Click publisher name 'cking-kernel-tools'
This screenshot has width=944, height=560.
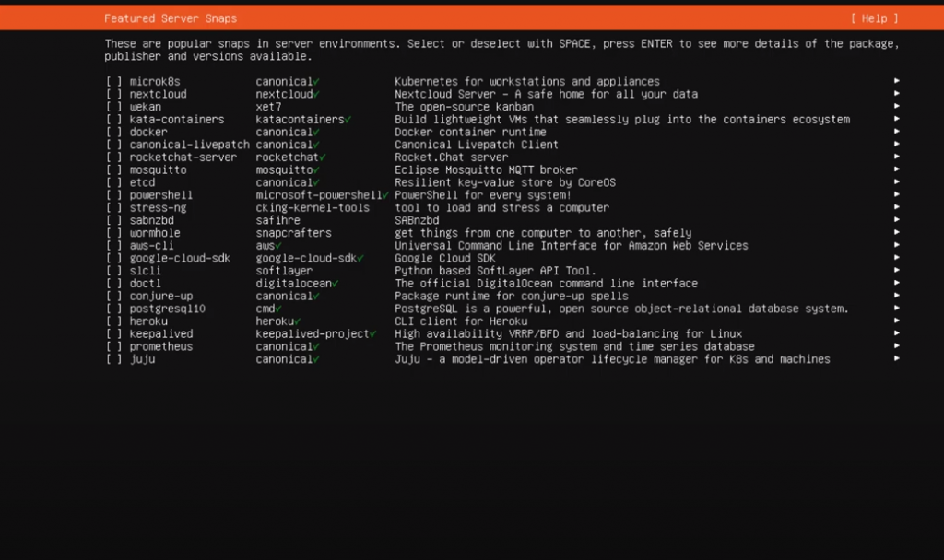(x=313, y=207)
